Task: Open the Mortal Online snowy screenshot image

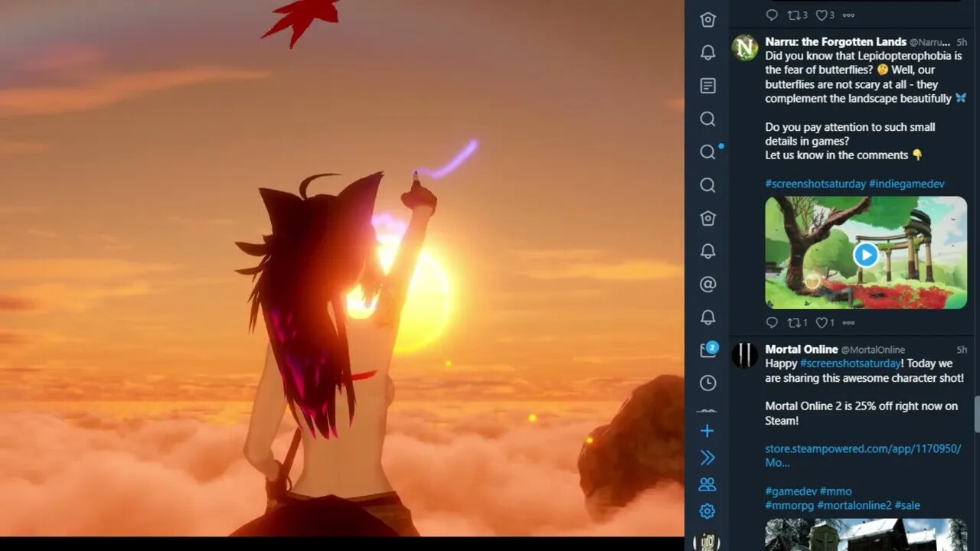Action: click(866, 534)
